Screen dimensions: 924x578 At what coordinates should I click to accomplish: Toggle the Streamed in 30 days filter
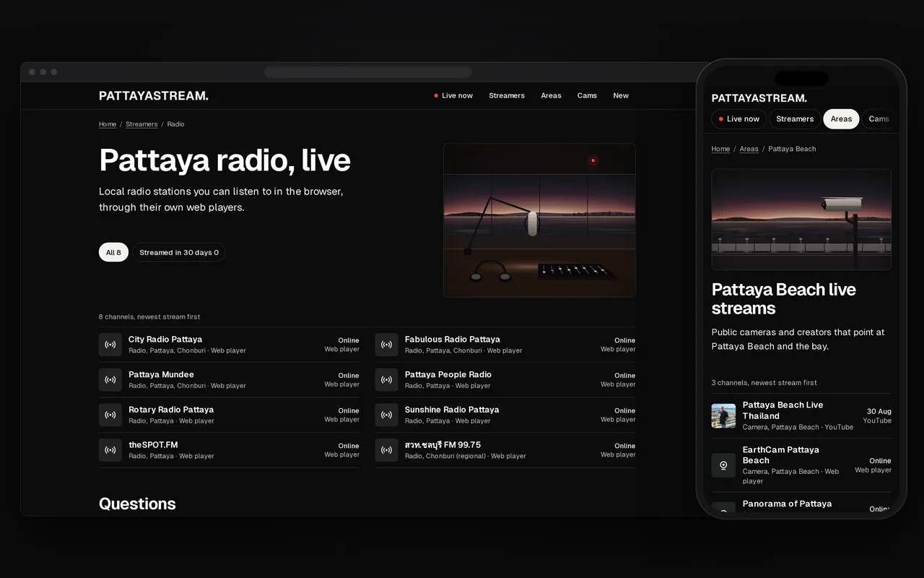tap(179, 252)
